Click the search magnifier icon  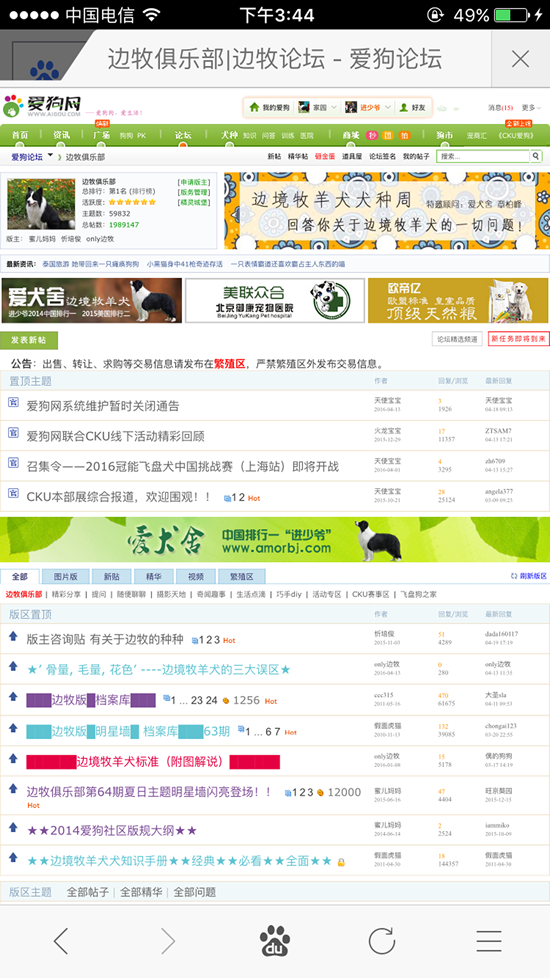pyautogui.click(x=536, y=157)
